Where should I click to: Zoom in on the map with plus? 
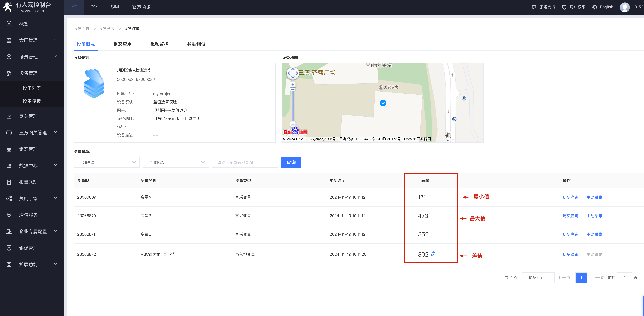[x=293, y=85]
